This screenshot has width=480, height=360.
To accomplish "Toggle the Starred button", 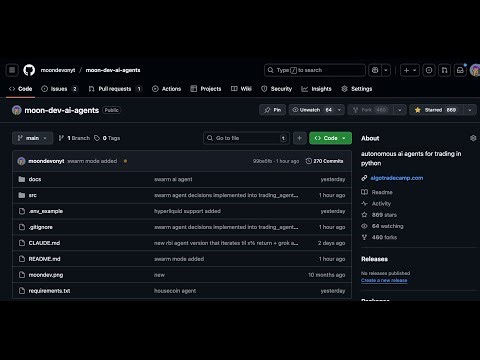I will [x=437, y=110].
